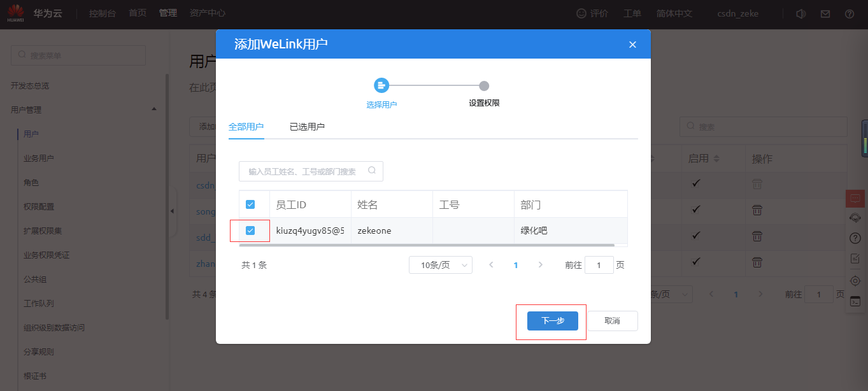Click the 选择用户 step icon
Image resolution: width=868 pixels, height=391 pixels.
(381, 85)
